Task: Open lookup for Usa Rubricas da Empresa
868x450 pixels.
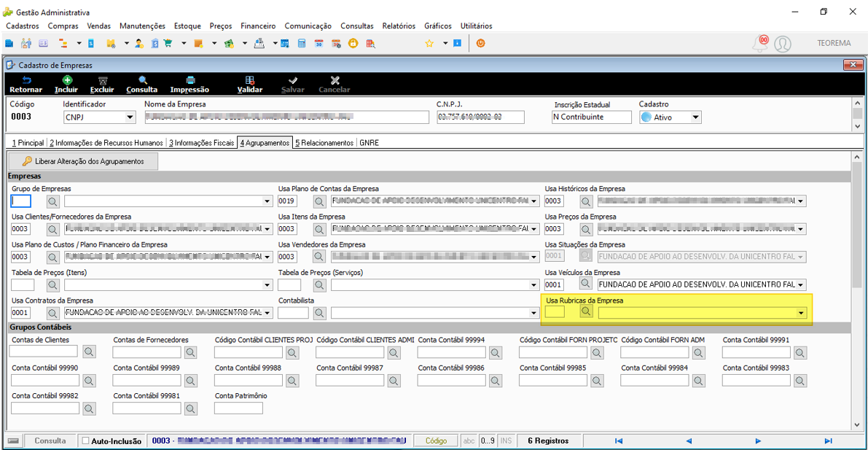Action: point(585,312)
